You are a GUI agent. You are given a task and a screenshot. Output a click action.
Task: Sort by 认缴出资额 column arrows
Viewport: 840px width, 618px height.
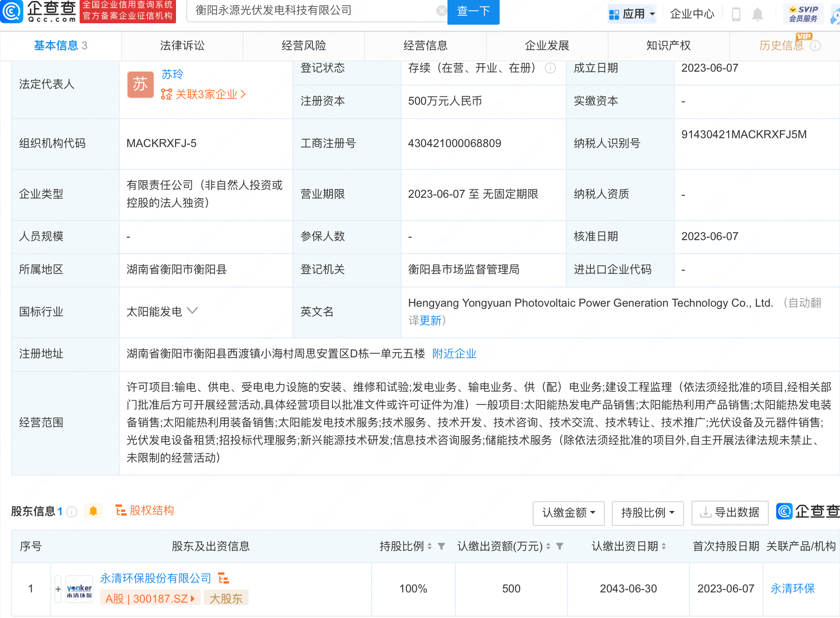click(x=548, y=546)
